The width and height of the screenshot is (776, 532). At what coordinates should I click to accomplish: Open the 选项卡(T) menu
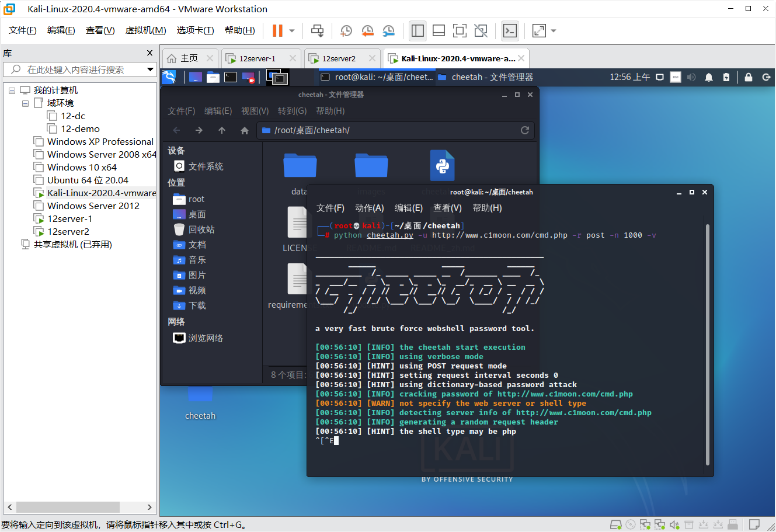pyautogui.click(x=196, y=30)
